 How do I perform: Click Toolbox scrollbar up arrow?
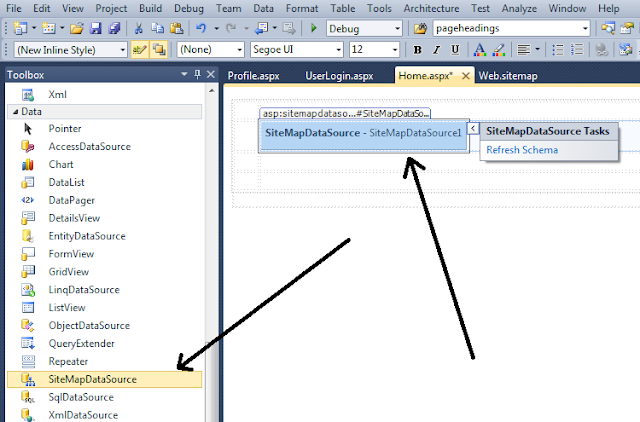tap(211, 91)
